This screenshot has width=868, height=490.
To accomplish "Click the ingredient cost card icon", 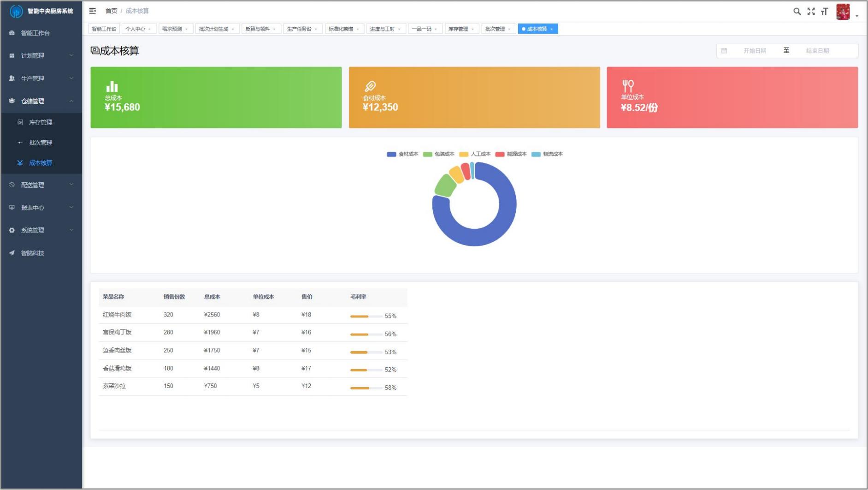I will [370, 86].
